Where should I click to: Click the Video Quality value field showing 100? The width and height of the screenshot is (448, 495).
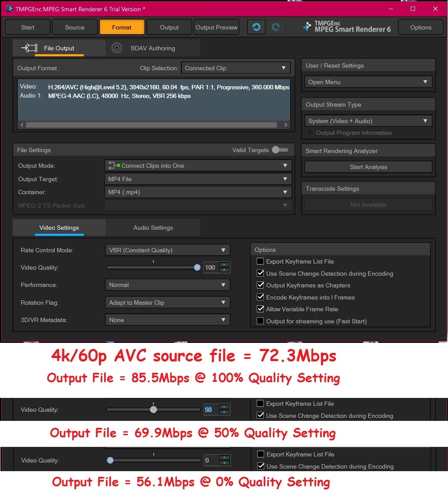point(211,267)
